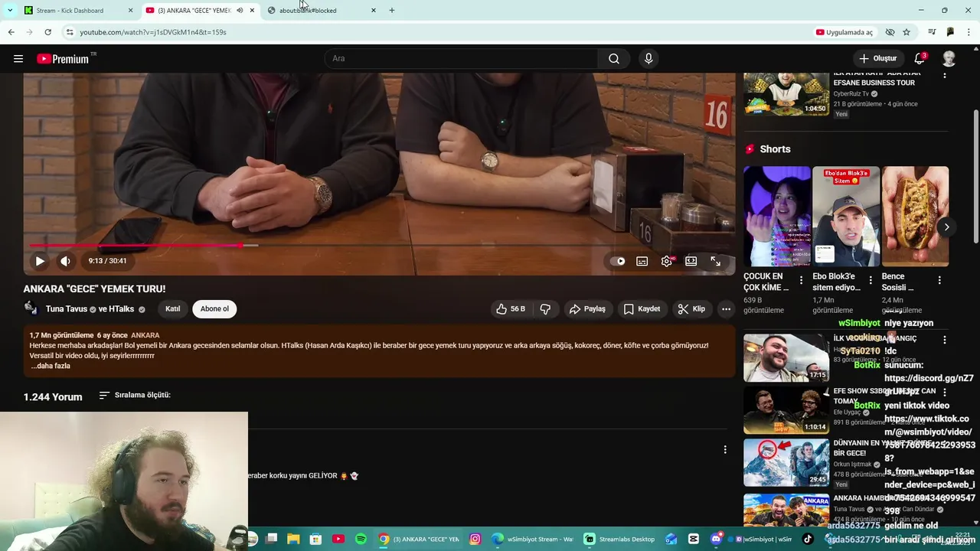
Task: Open YouTube app icon in taskbar
Action: point(338,540)
